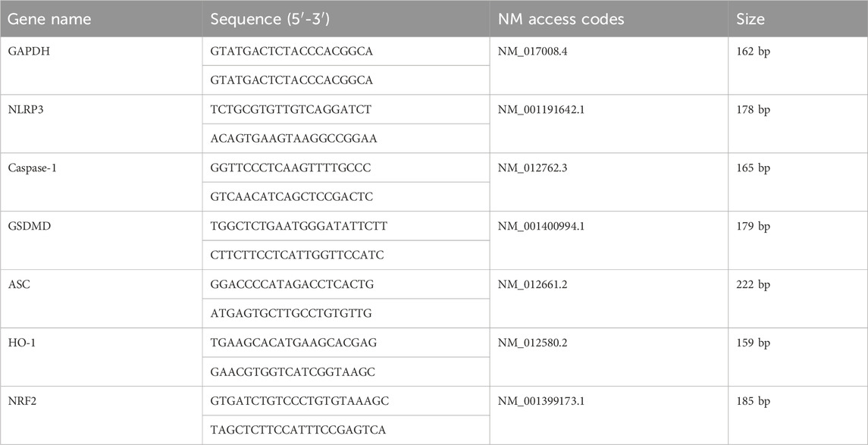This screenshot has width=868, height=445.
Task: Click accession code NM_001191642.1
Action: click(541, 110)
